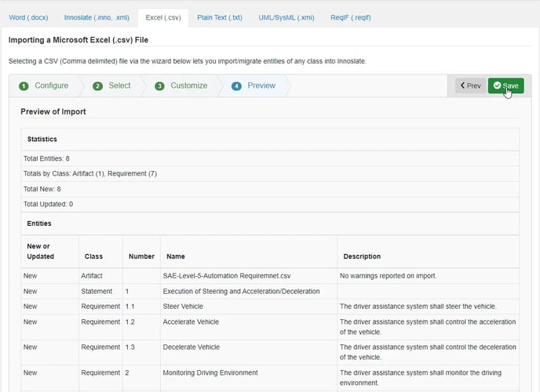
Task: Return to step 3 Customize number icon
Action: coord(159,86)
